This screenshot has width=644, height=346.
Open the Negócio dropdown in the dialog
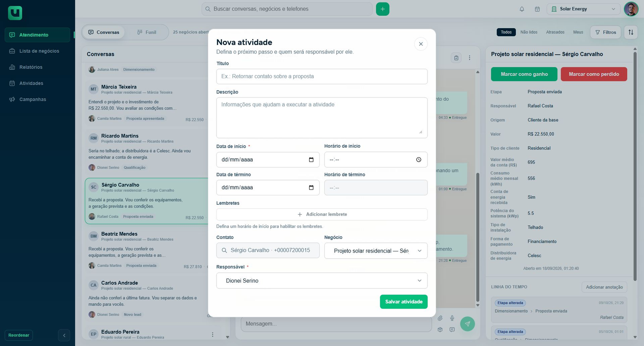[376, 251]
